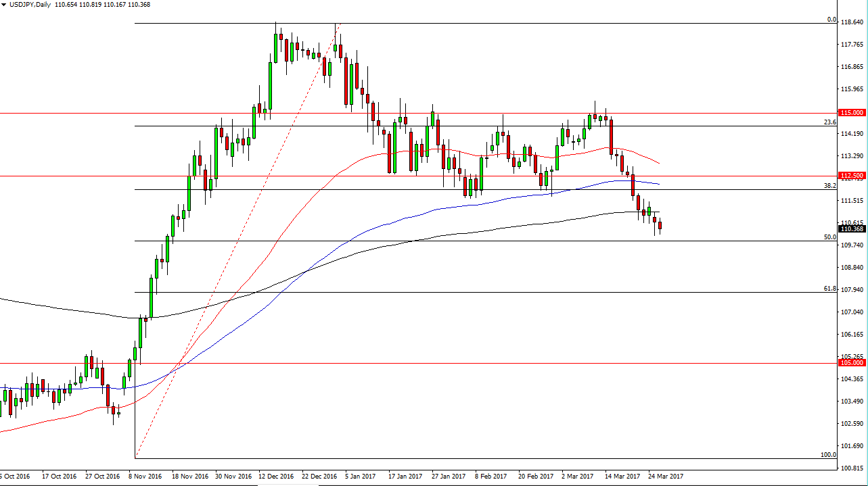Click the 17 Jan 2017 date label
This screenshot has width=868, height=486.
click(406, 477)
